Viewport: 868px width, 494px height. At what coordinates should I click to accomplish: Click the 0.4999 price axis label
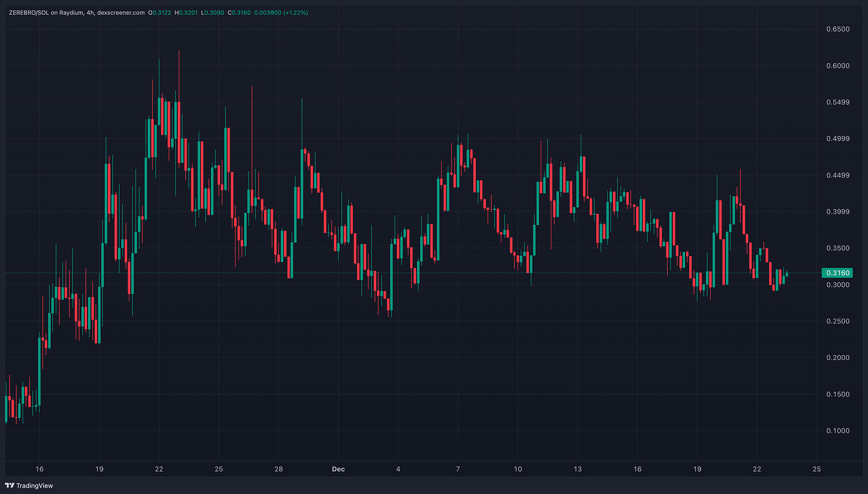point(838,138)
